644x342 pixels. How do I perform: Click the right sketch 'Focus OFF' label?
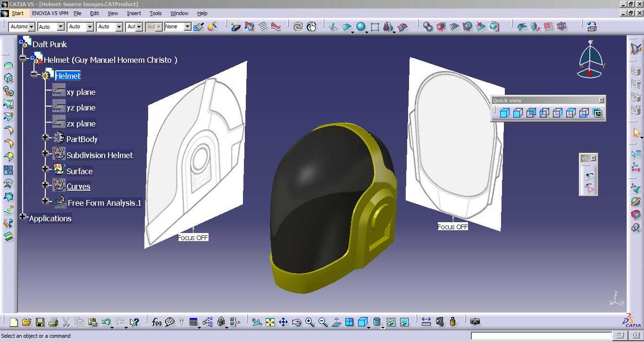[453, 226]
